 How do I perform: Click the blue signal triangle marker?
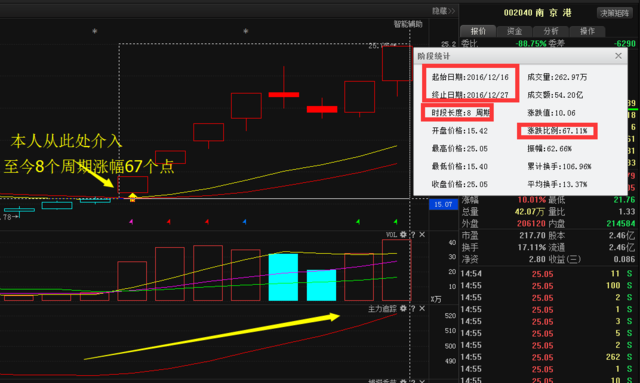(x=244, y=222)
